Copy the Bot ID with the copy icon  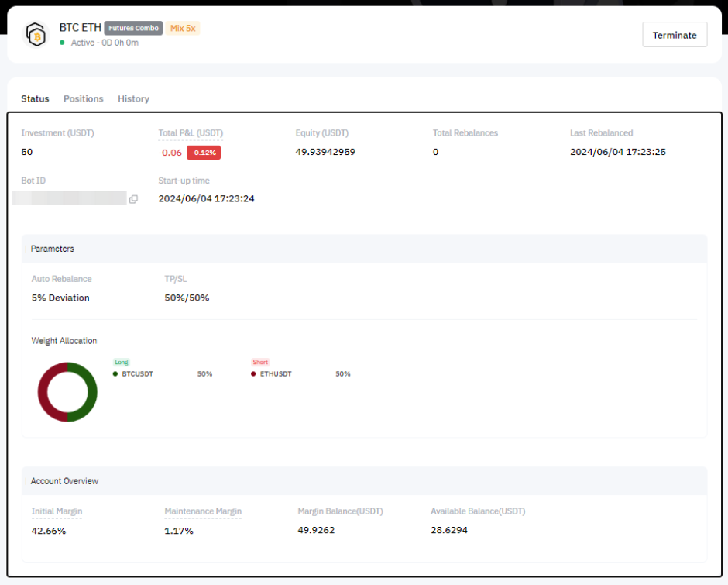(x=133, y=199)
